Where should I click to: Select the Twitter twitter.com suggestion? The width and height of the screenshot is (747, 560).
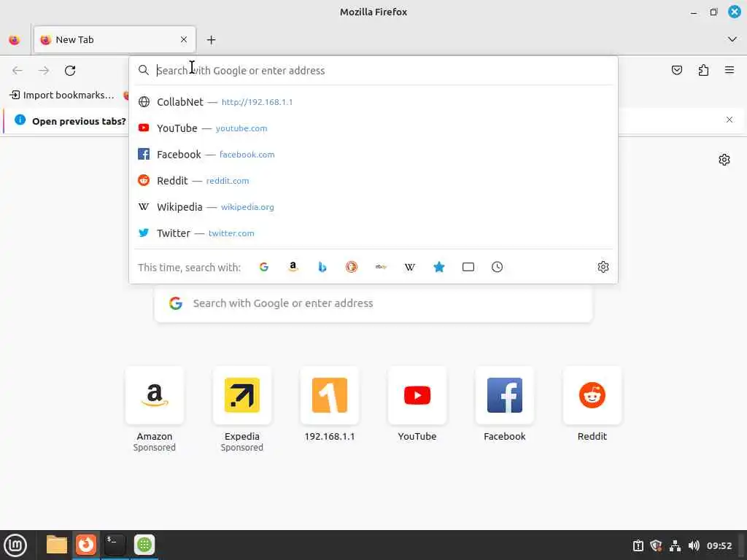pyautogui.click(x=373, y=233)
